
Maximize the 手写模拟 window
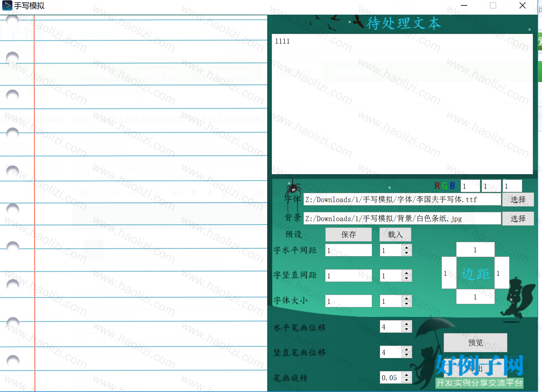point(493,5)
